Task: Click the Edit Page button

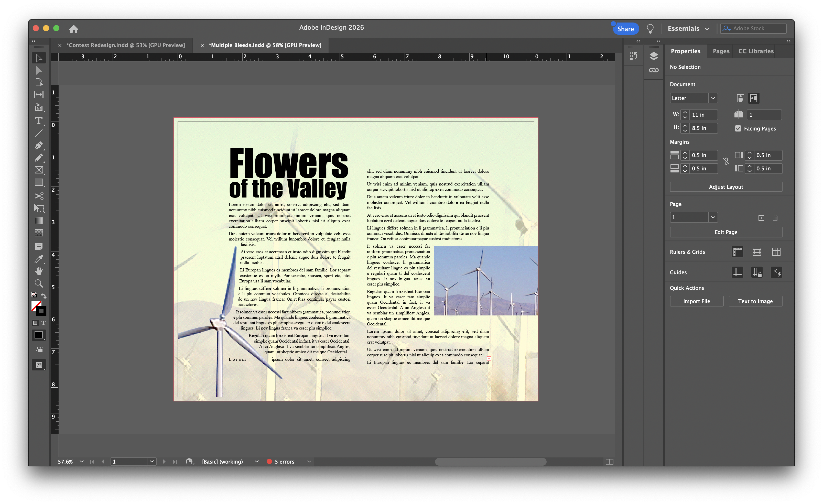Action: click(x=726, y=232)
